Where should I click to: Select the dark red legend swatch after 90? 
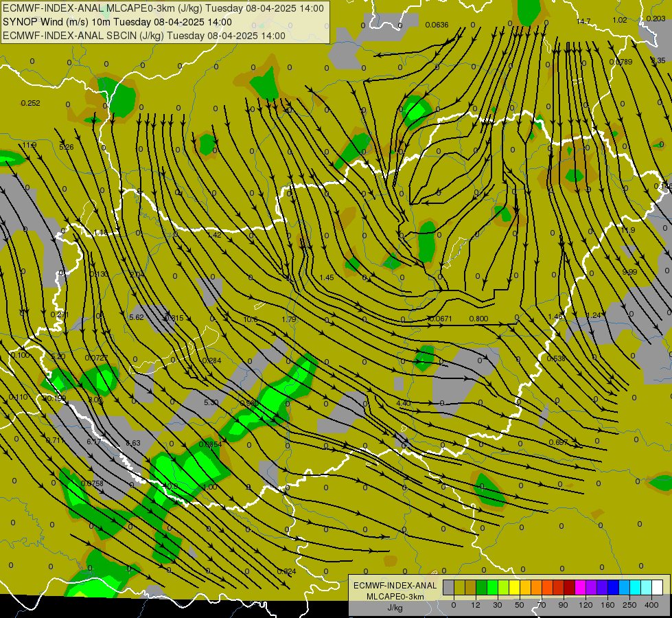570,587
